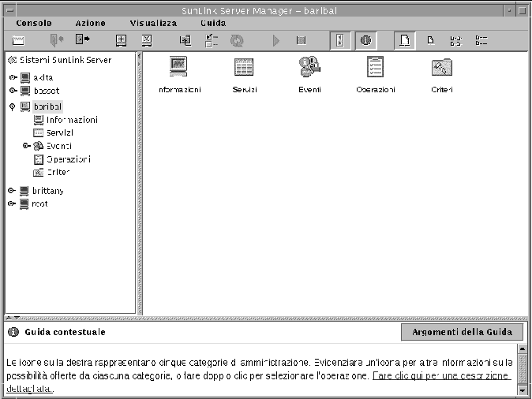Select Servizi under baribal in tree
The width and height of the screenshot is (532, 399).
[x=60, y=132]
